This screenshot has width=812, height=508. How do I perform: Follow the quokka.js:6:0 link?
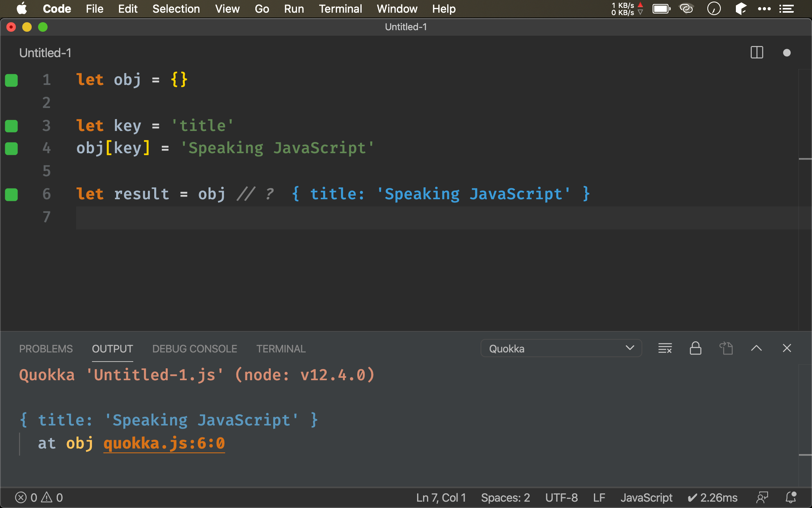[164, 443]
